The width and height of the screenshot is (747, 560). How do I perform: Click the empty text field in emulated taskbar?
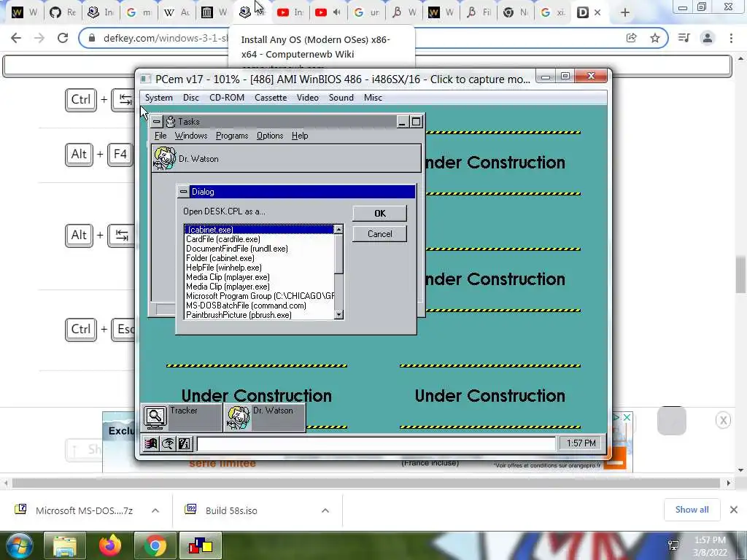coord(376,444)
